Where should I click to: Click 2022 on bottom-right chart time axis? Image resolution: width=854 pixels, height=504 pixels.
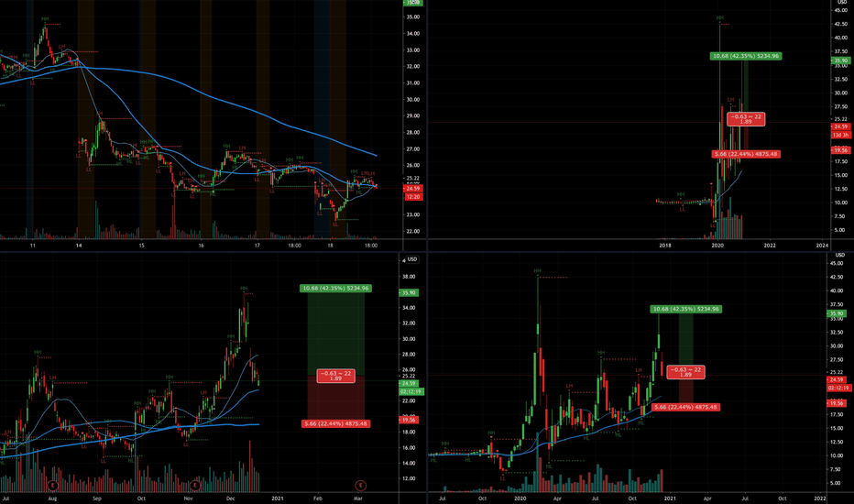[820, 499]
